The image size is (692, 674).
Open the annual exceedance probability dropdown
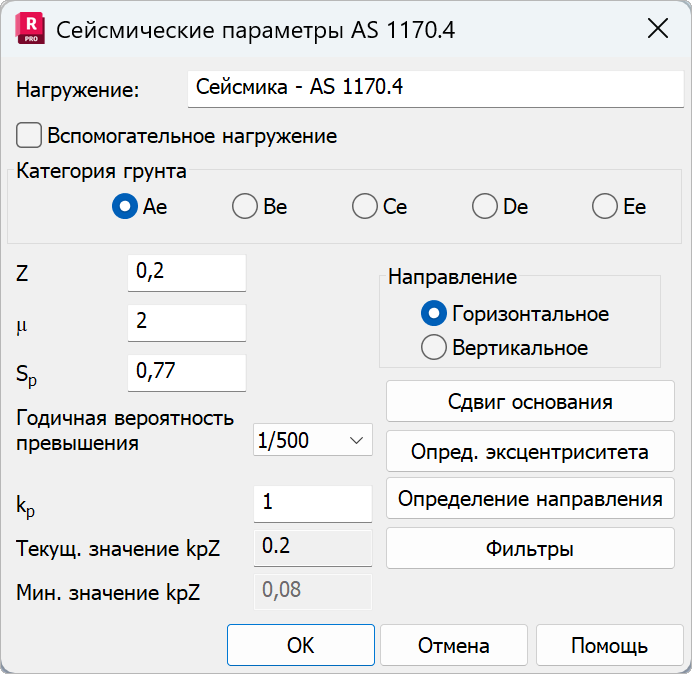(x=312, y=440)
